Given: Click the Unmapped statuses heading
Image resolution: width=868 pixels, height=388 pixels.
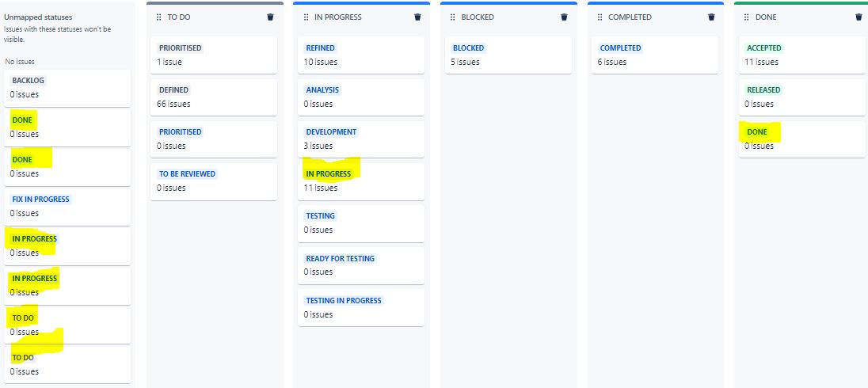Looking at the screenshot, I should (x=38, y=17).
